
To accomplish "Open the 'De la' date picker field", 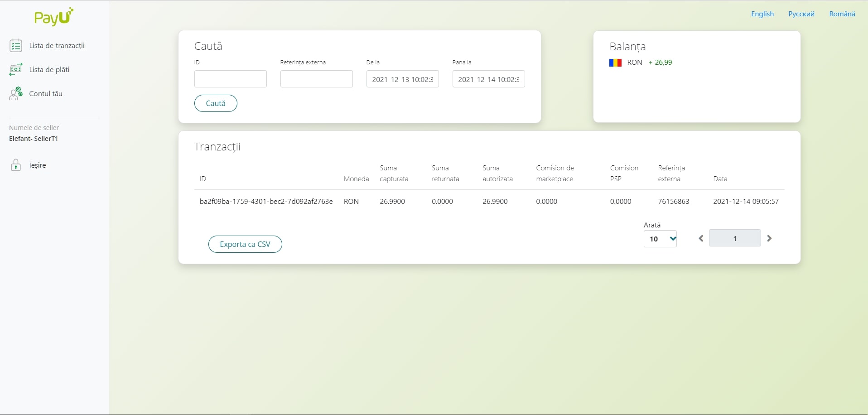I will pyautogui.click(x=402, y=79).
